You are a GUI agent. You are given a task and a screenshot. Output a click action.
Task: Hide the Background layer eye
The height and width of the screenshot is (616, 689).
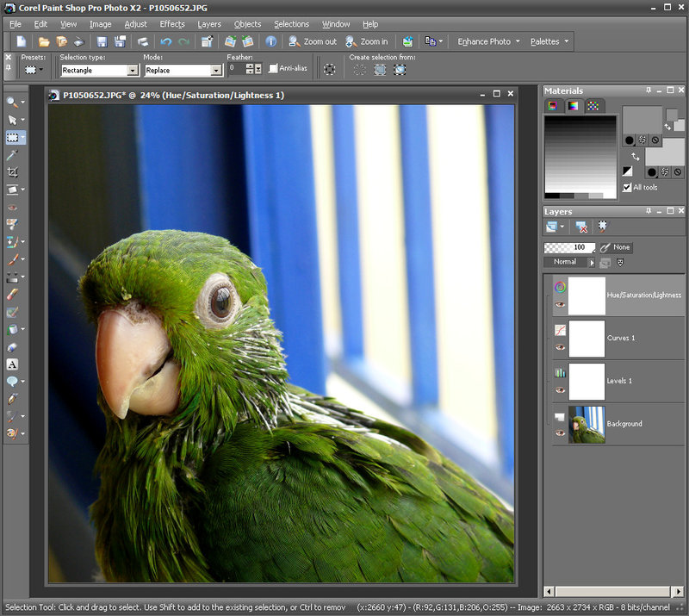pyautogui.click(x=559, y=433)
